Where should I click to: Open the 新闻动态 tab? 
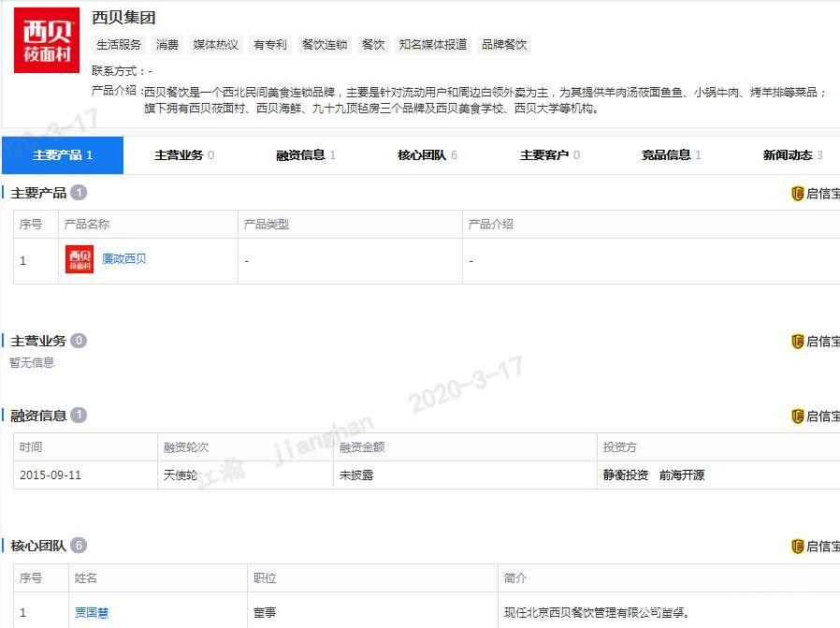point(793,155)
